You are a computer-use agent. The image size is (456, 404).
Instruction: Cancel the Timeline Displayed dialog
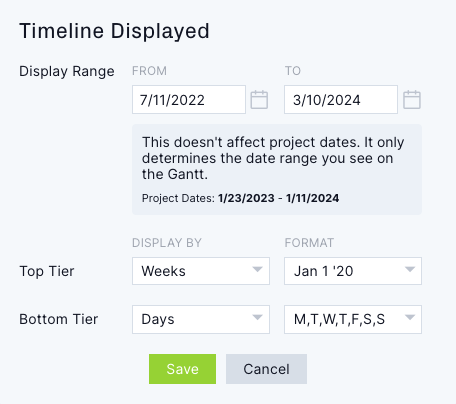[266, 369]
